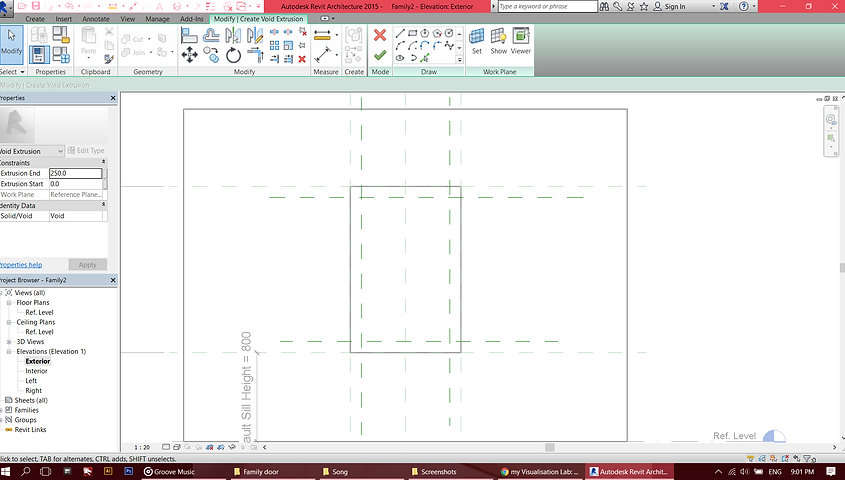845x480 pixels.
Task: Select the Rotate tool icon
Action: pyautogui.click(x=233, y=54)
